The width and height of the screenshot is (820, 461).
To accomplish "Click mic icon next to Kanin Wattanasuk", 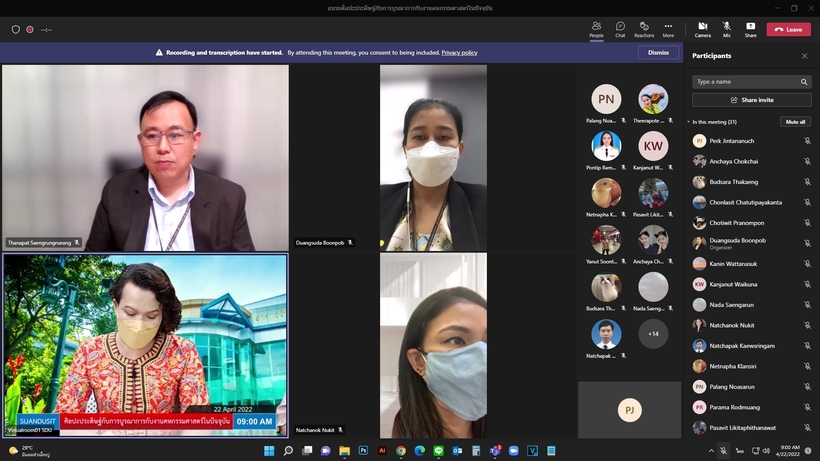I will (x=807, y=264).
